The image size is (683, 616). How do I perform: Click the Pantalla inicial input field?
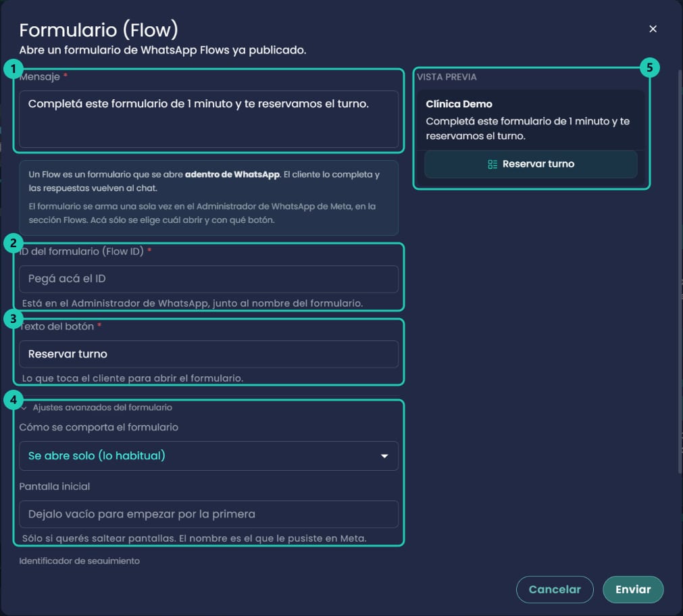(x=209, y=514)
